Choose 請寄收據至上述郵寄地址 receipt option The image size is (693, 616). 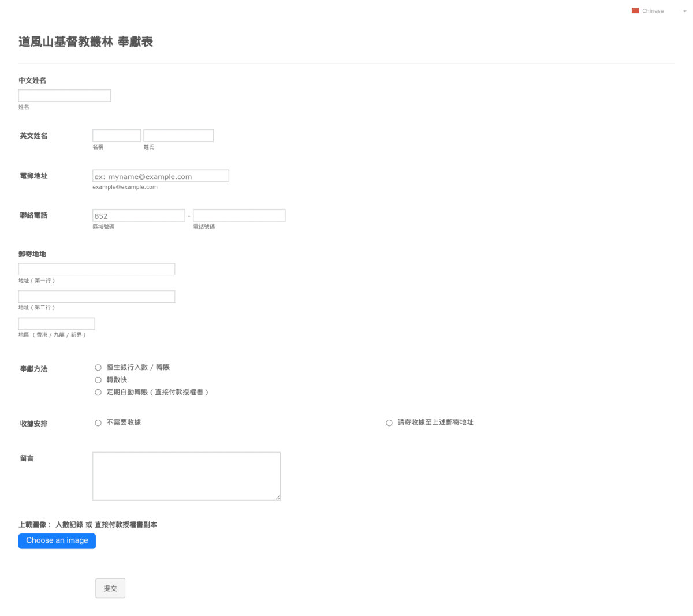[389, 423]
